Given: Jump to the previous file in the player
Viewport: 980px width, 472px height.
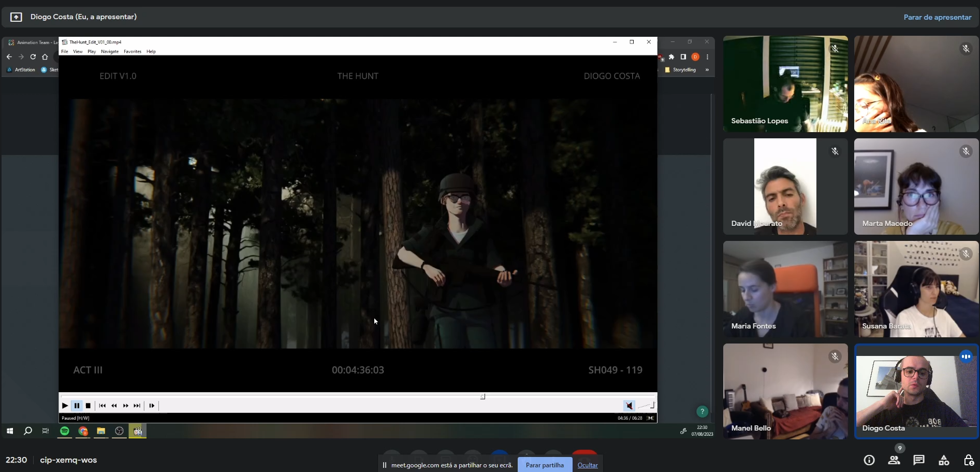Looking at the screenshot, I should point(102,406).
